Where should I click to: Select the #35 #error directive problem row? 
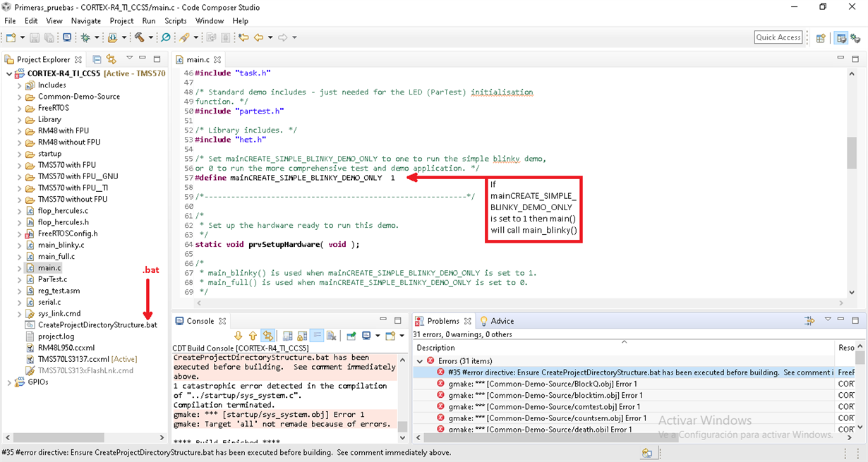[635, 372]
